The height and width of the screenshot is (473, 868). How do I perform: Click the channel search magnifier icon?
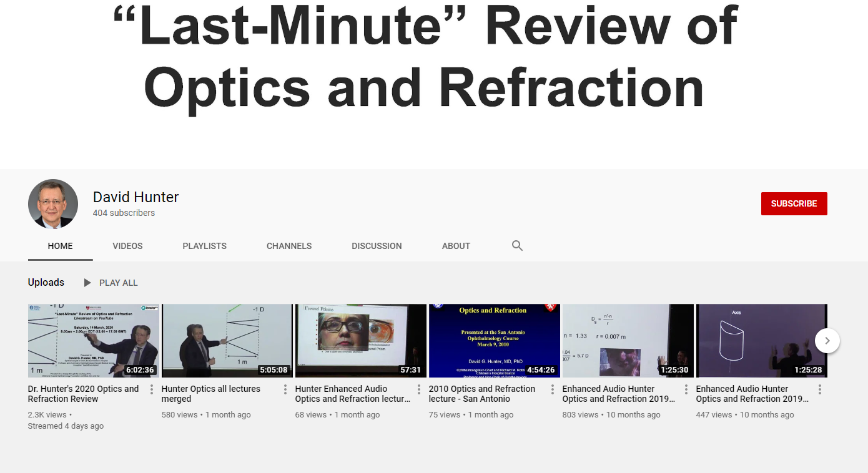pyautogui.click(x=517, y=246)
